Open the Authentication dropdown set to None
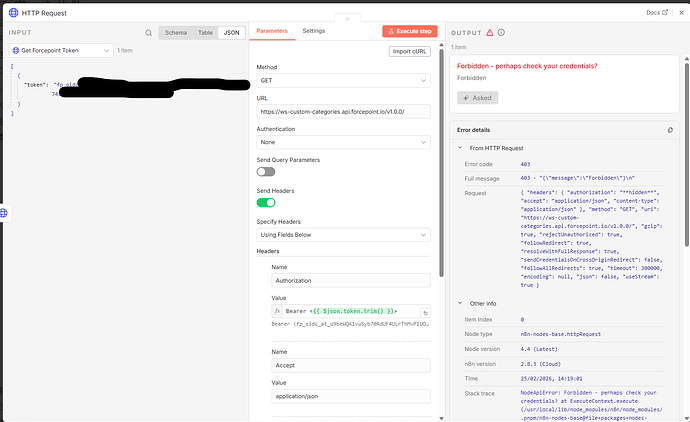Viewport: 690px width, 422px height. point(343,142)
